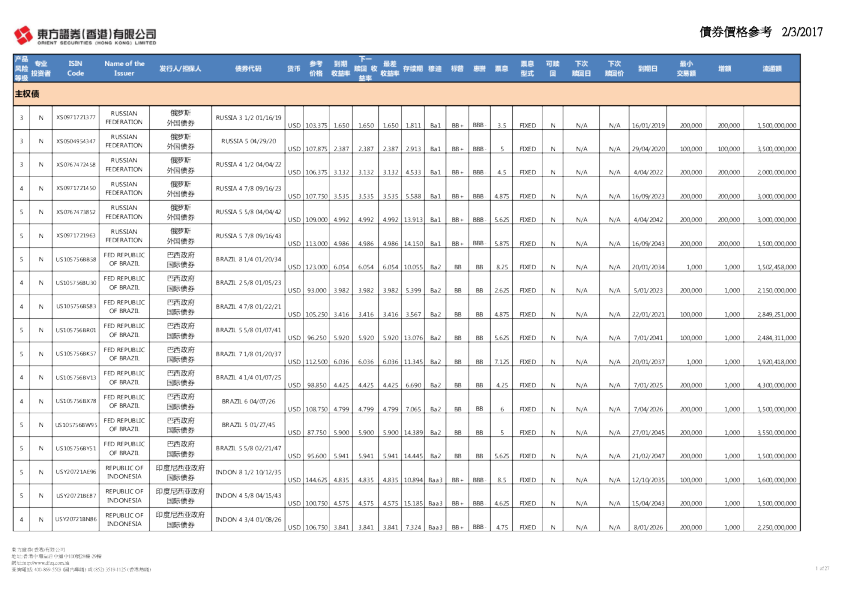Click ISIN code XS0504954347
This screenshot has height=595, width=842.
75,142
